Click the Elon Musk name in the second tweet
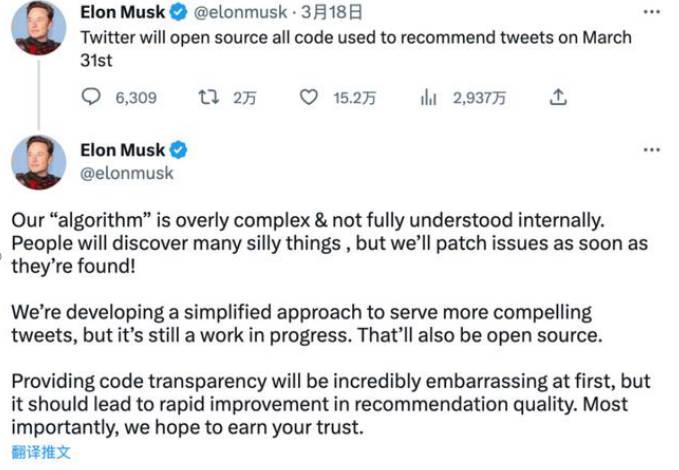The image size is (679, 470). tap(122, 151)
